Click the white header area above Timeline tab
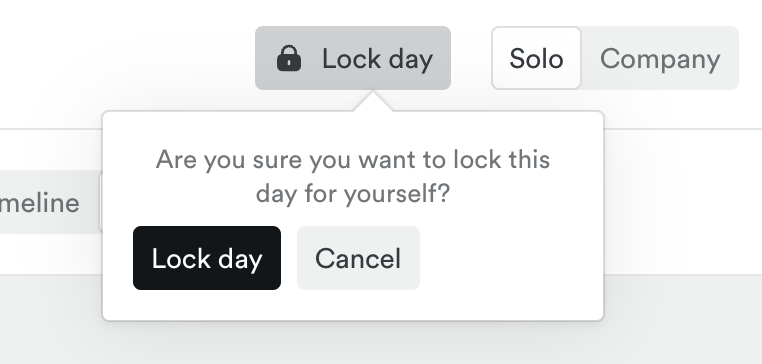The width and height of the screenshot is (762, 364). (49, 149)
